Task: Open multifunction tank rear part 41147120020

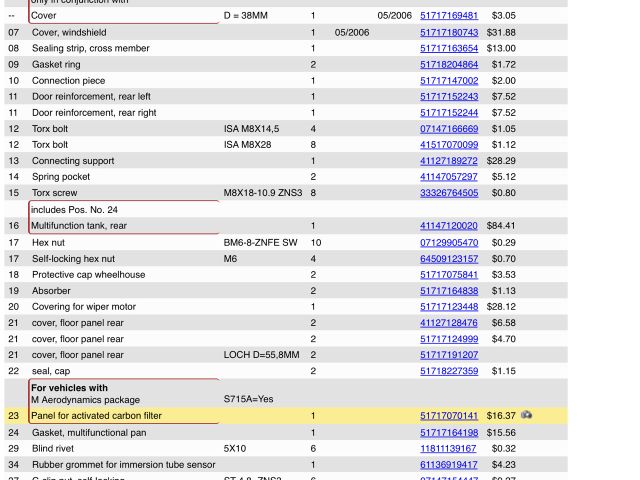Action: click(448, 226)
